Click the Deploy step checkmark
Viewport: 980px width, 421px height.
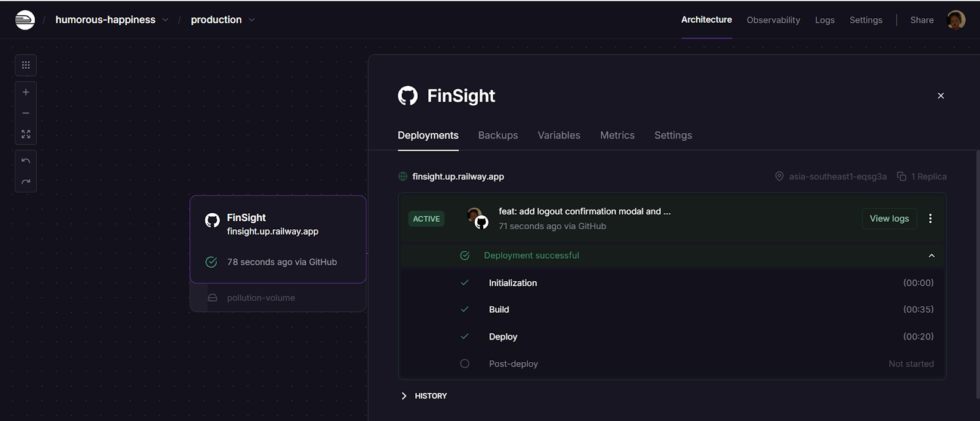pyautogui.click(x=465, y=336)
